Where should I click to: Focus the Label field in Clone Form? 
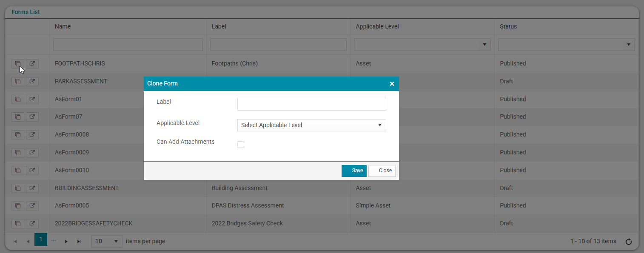tap(312, 104)
